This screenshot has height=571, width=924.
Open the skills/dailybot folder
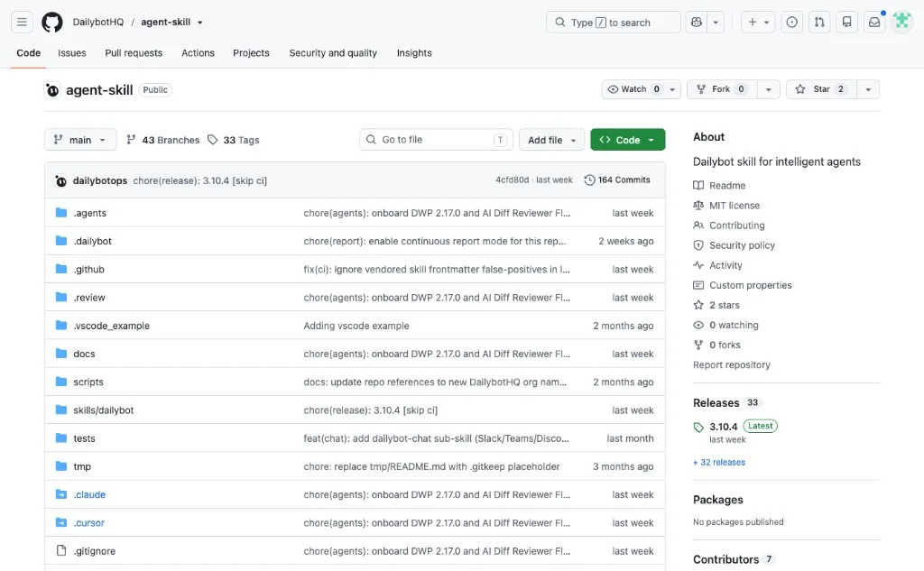(104, 410)
